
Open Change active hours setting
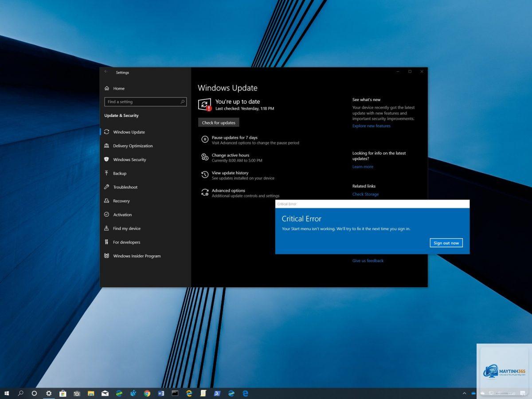coord(232,158)
